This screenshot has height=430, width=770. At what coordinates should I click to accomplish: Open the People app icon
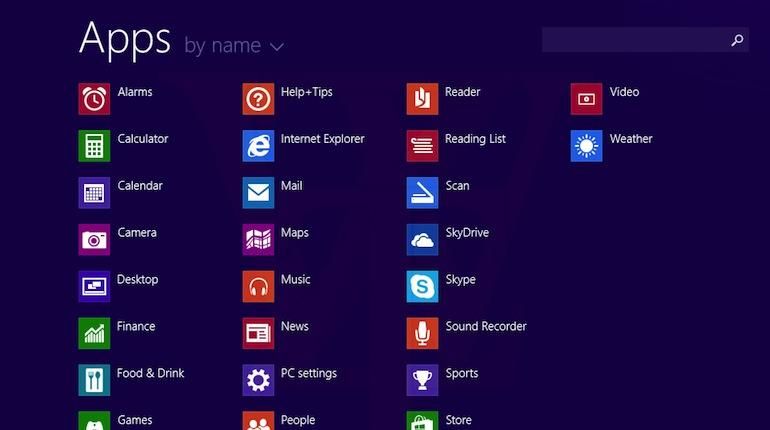click(x=258, y=421)
